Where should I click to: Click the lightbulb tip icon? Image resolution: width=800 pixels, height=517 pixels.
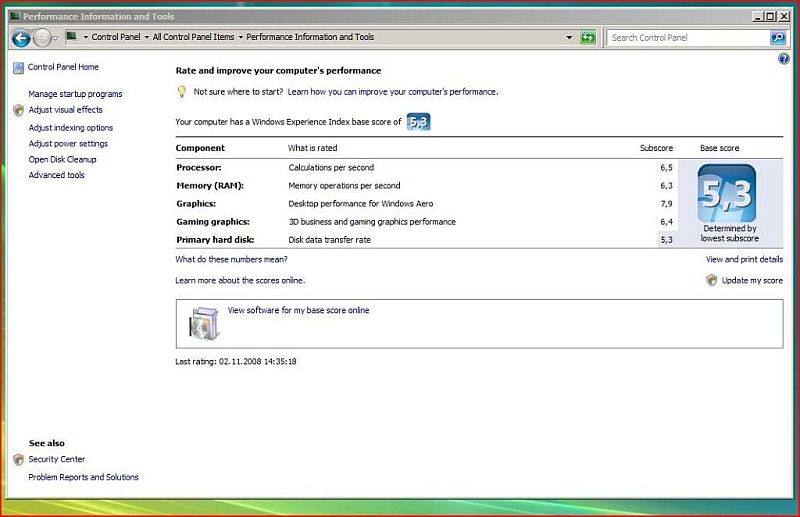tap(181, 92)
